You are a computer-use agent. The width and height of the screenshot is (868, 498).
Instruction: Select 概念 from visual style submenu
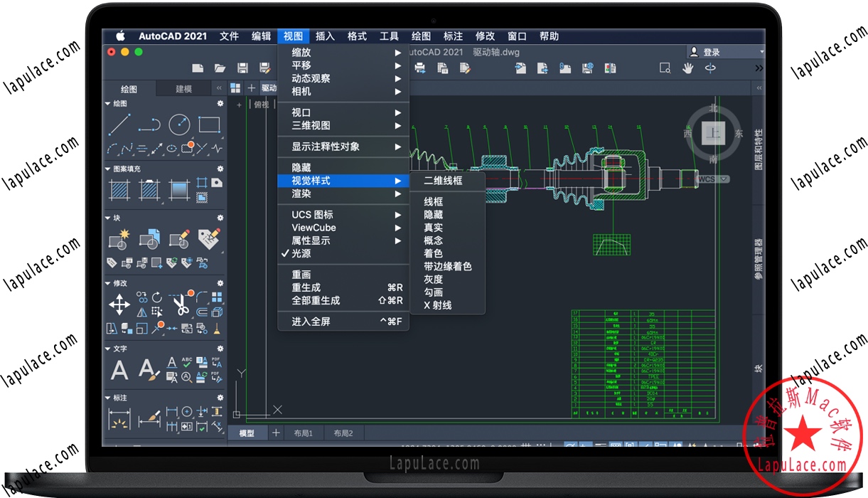(x=433, y=240)
